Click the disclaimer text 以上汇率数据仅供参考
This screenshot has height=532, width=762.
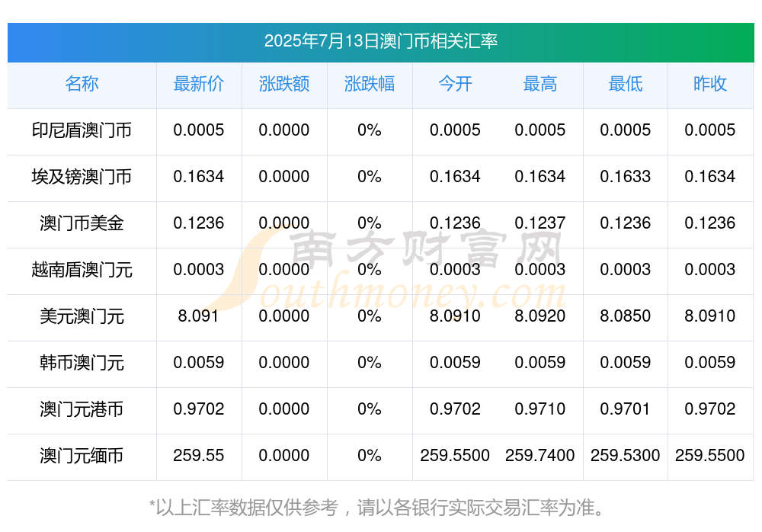click(246, 508)
